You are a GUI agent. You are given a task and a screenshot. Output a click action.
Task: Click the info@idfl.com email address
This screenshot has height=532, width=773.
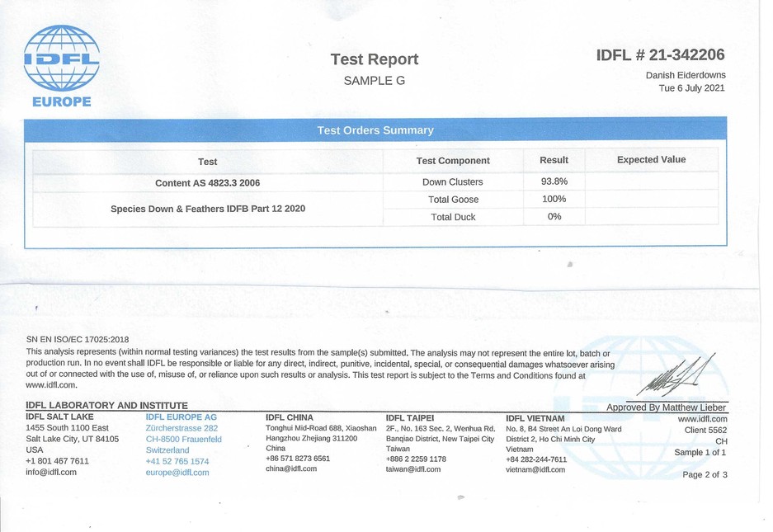point(51,473)
